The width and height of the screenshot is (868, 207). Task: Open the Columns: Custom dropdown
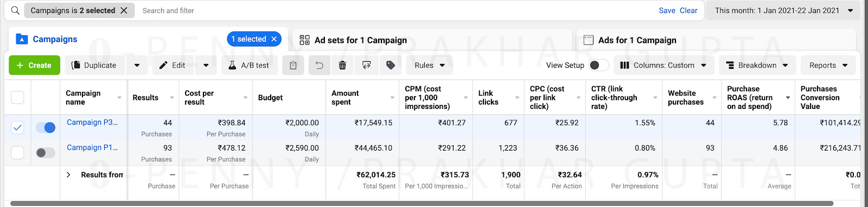(x=663, y=66)
